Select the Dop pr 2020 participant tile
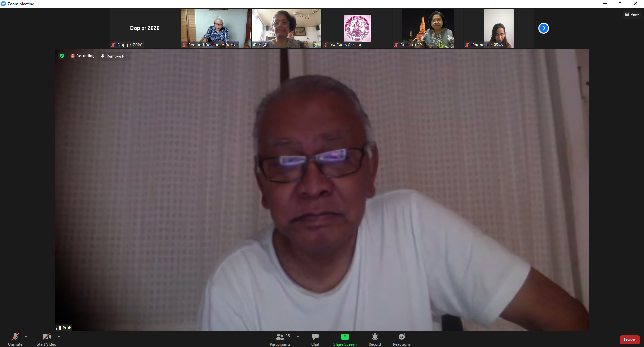Screen dimensions: 644x347 145,28
